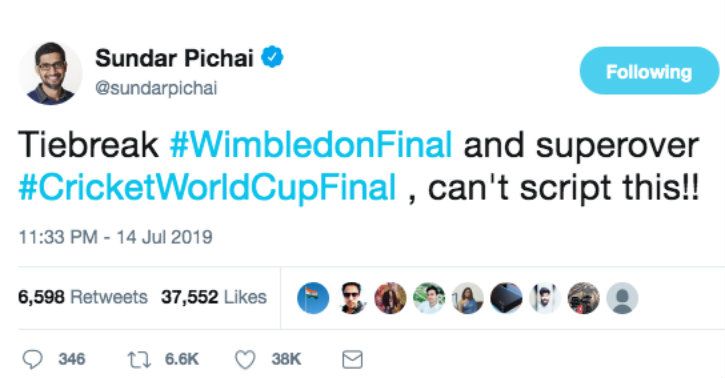The width and height of the screenshot is (725, 378).
Task: Click the 346 replies count
Action: point(72,359)
